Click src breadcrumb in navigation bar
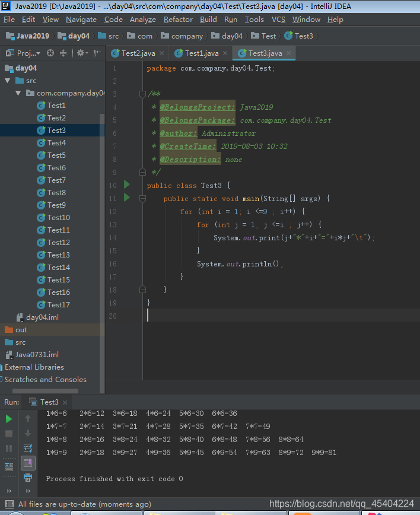This screenshot has height=515, width=420. point(109,36)
